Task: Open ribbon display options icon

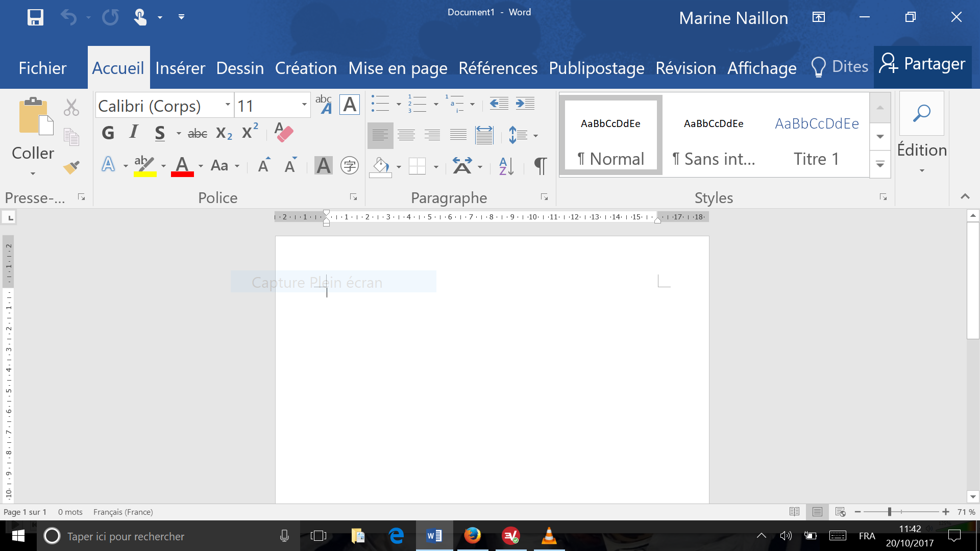Action: [818, 17]
